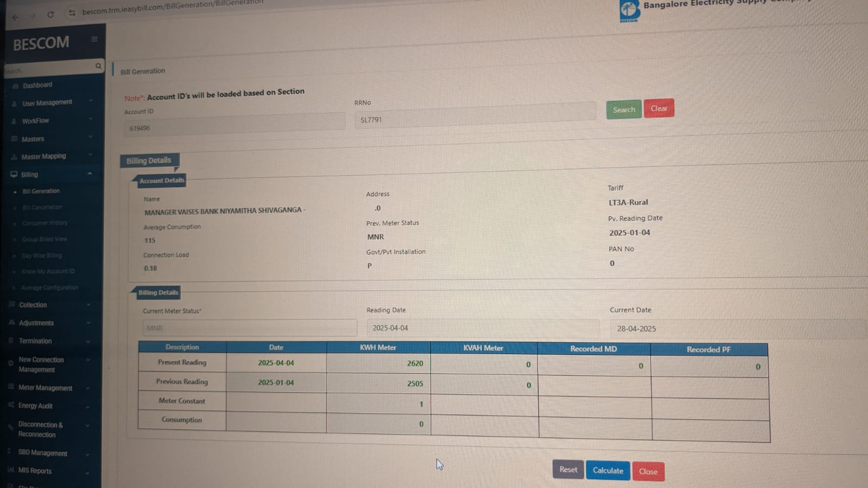Viewport: 868px width, 488px height.
Task: Click the Adjustments icon in sidebar
Action: (x=12, y=322)
